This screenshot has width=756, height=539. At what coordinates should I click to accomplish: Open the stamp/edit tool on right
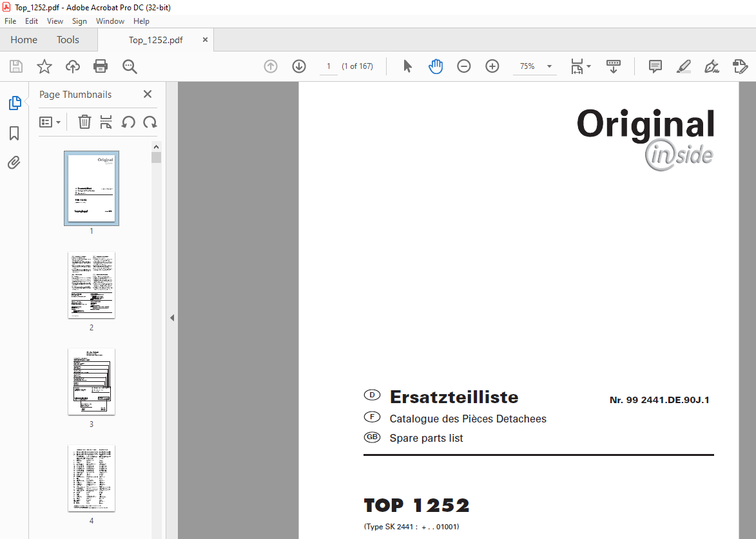740,66
